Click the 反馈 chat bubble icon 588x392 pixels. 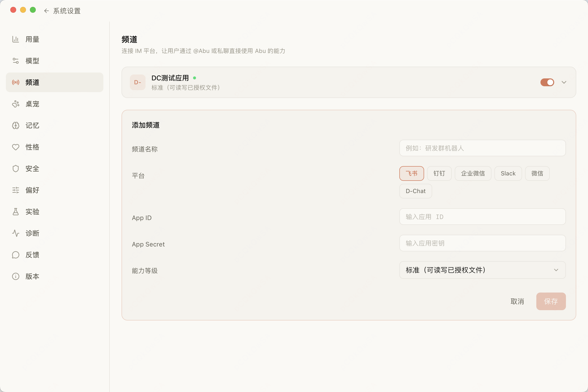pyautogui.click(x=15, y=255)
